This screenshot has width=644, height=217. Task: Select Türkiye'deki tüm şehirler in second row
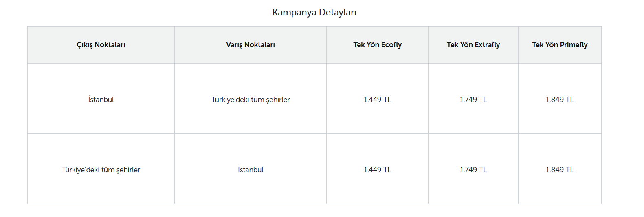(x=101, y=170)
